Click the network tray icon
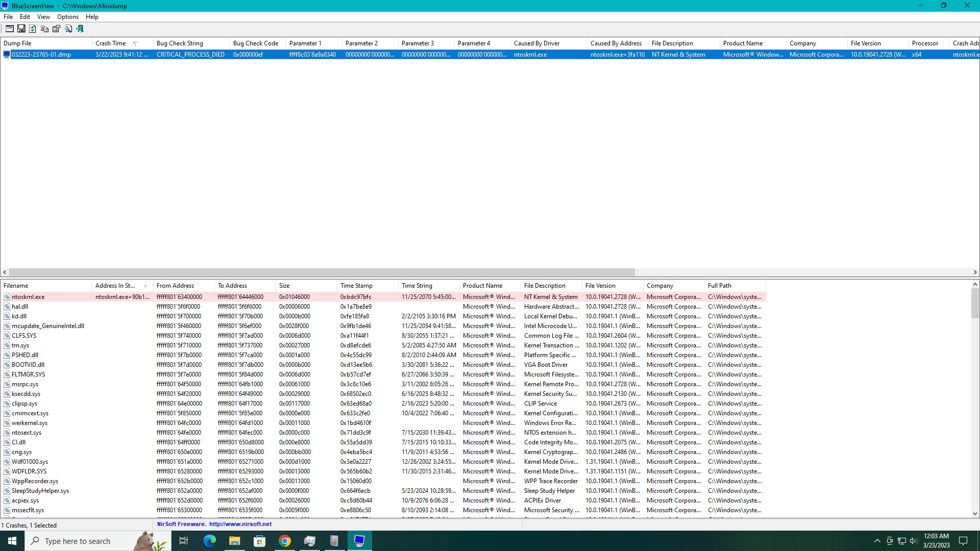This screenshot has width=980, height=551. (902, 541)
